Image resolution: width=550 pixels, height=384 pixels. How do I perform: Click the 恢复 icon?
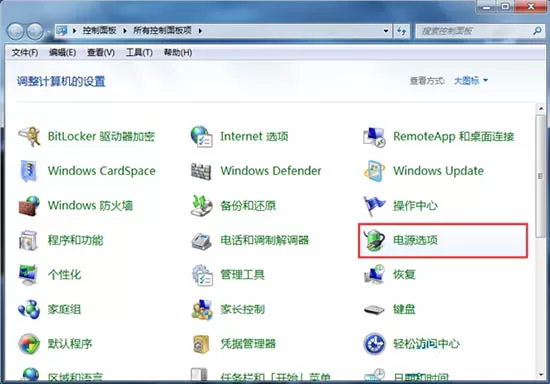point(374,274)
